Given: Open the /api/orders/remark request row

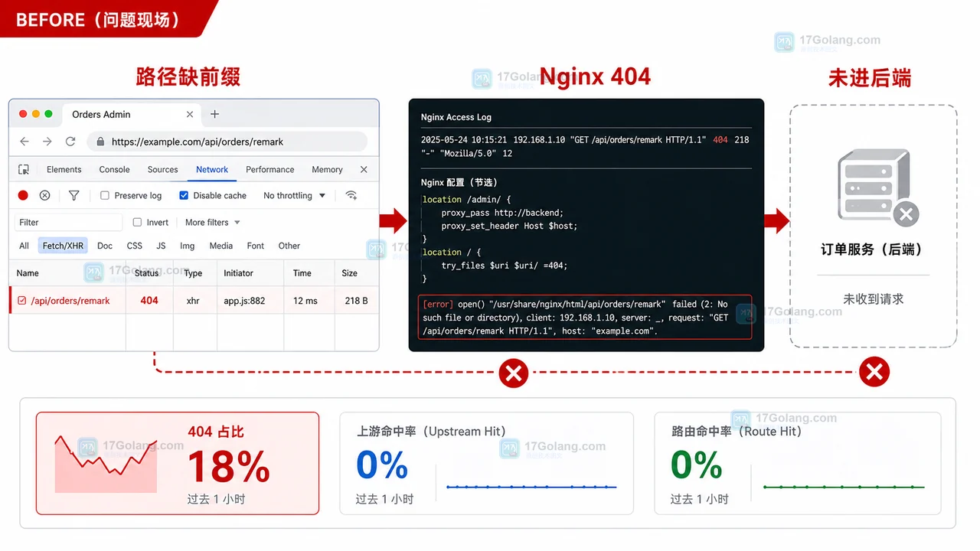Looking at the screenshot, I should (194, 301).
